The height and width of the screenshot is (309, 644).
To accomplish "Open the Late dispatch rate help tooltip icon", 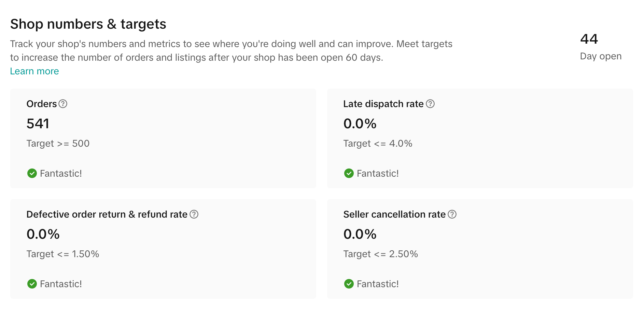I will pos(430,104).
